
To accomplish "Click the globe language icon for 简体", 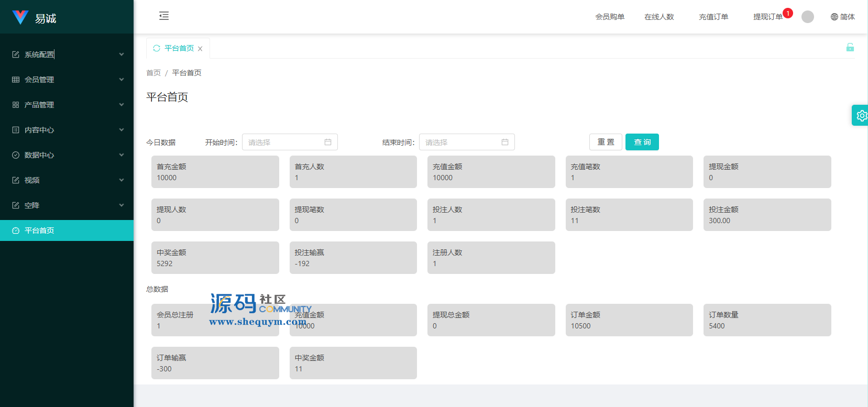I will pos(834,17).
